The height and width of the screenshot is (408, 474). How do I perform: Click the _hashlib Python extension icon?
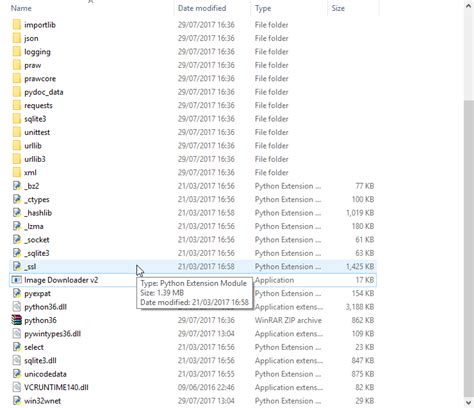click(x=17, y=213)
